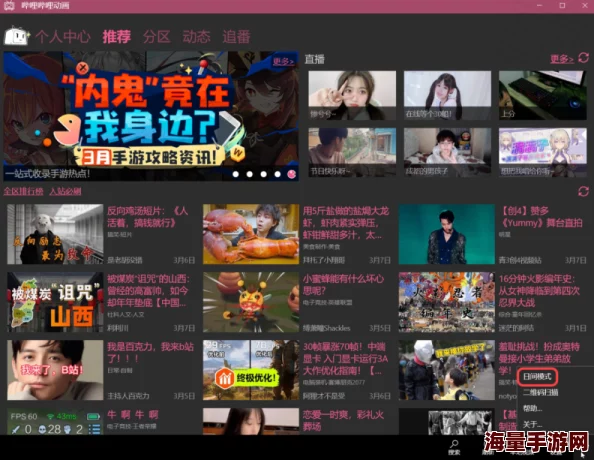This screenshot has width=594, height=460.
Task: Click title 被煤炭"诅咒"的山西
Action: coord(148,291)
